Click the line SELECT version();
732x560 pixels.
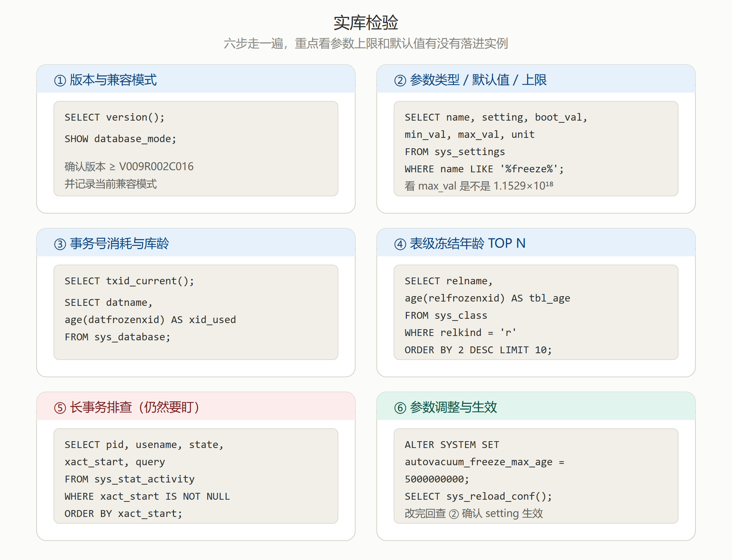pyautogui.click(x=114, y=117)
